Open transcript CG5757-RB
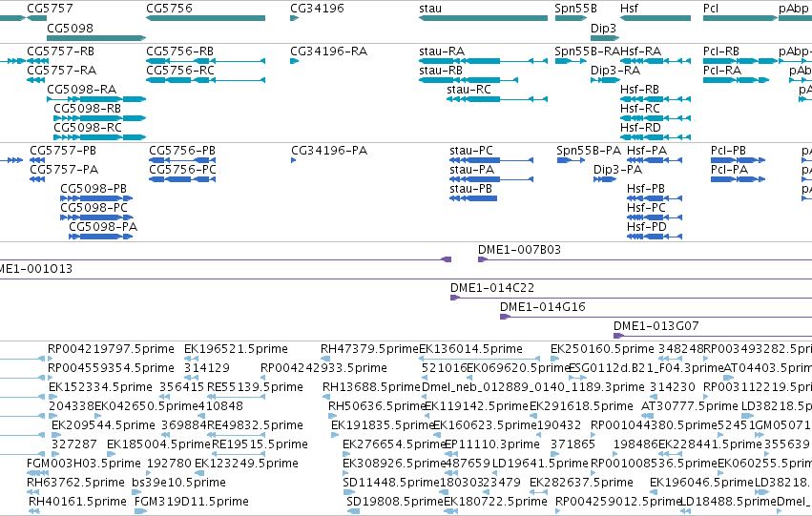 pyautogui.click(x=37, y=61)
